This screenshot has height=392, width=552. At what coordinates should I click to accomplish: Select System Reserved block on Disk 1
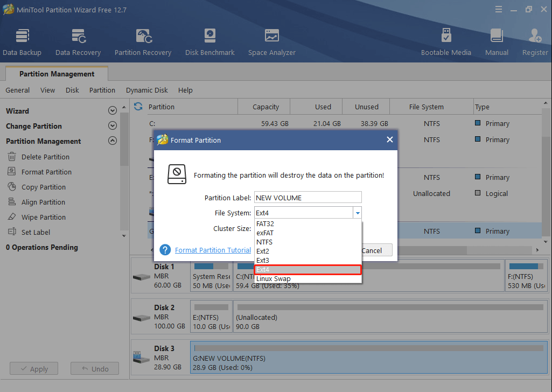[211, 276]
